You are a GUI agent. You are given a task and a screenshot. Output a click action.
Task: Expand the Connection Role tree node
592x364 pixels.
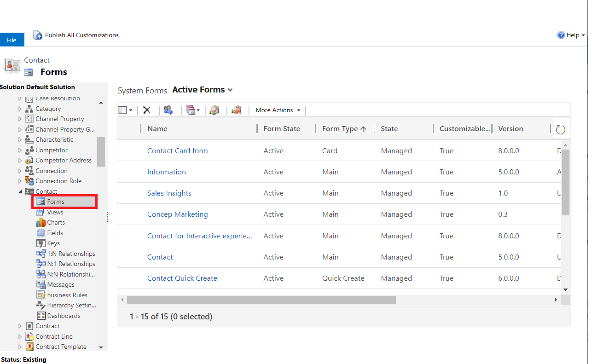(x=20, y=181)
